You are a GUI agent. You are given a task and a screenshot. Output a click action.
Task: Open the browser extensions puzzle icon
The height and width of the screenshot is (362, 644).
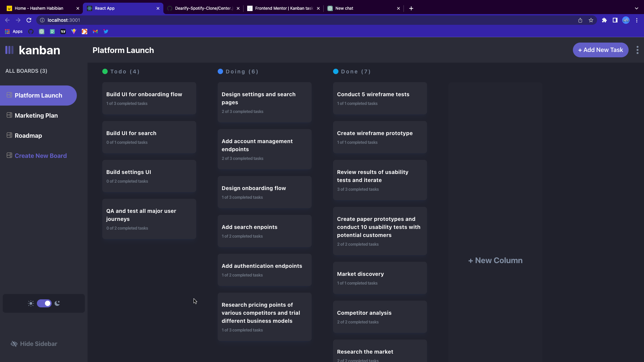click(604, 20)
